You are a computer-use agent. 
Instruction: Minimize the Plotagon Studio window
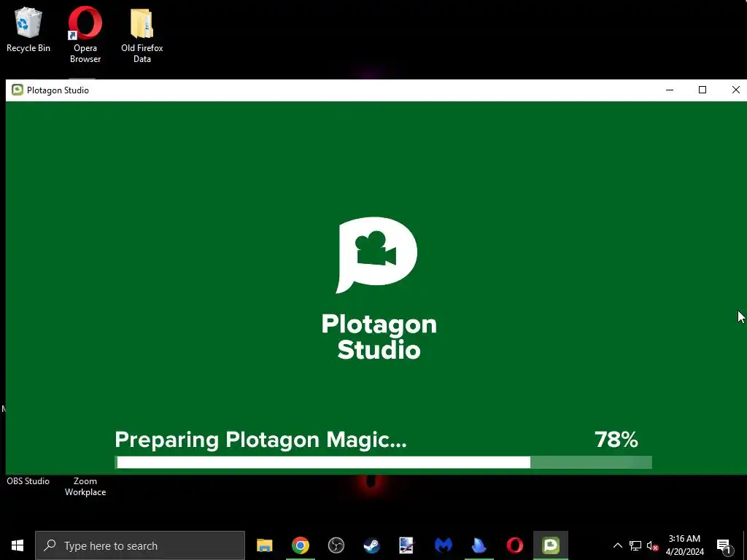coord(670,90)
